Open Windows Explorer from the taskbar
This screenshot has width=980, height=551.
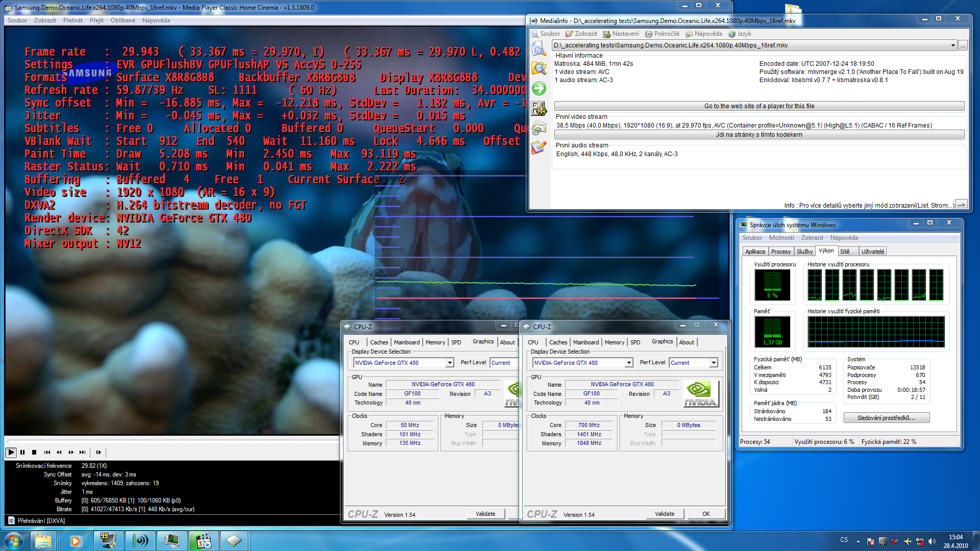click(44, 541)
